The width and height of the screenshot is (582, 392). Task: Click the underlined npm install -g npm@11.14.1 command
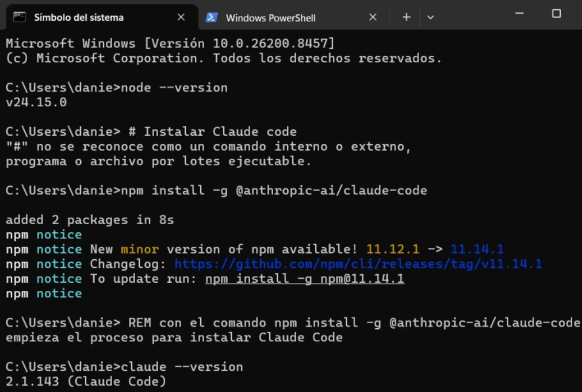[305, 279]
